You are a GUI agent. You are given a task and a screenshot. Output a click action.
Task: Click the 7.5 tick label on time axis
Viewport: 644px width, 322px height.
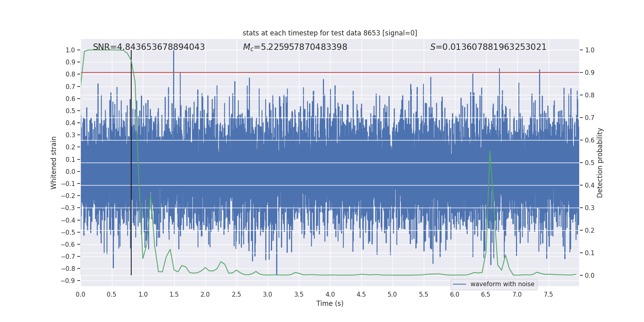pos(548,294)
